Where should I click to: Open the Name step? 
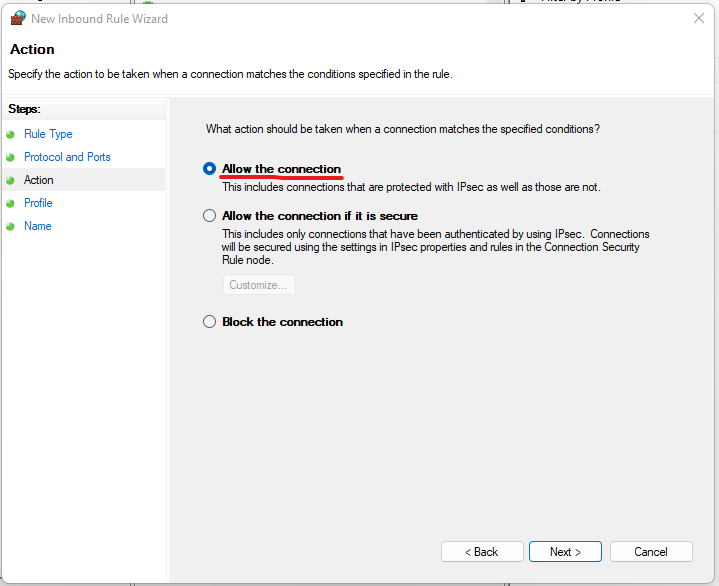pos(38,226)
